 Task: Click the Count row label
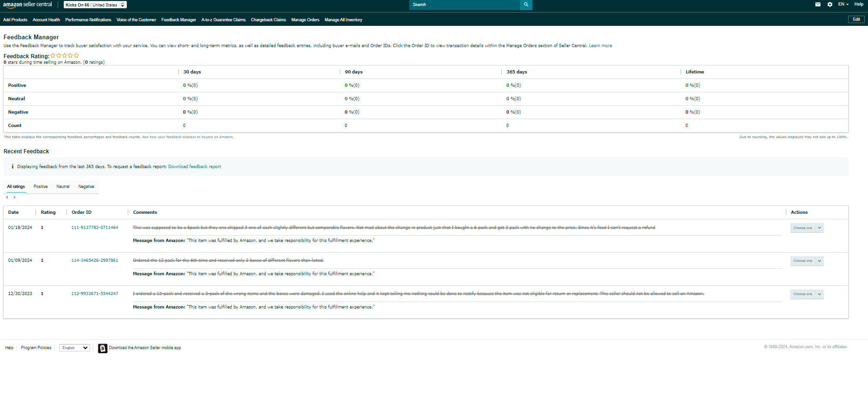click(15, 126)
